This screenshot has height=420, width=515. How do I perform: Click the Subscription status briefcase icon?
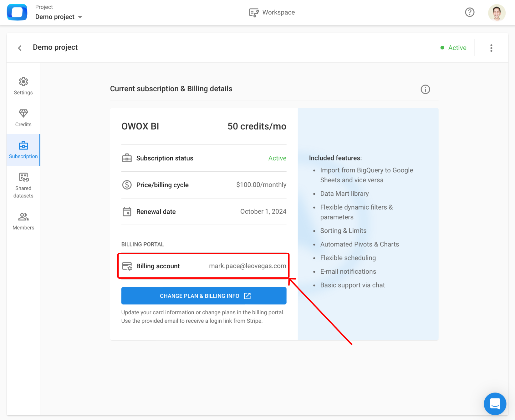coord(127,158)
